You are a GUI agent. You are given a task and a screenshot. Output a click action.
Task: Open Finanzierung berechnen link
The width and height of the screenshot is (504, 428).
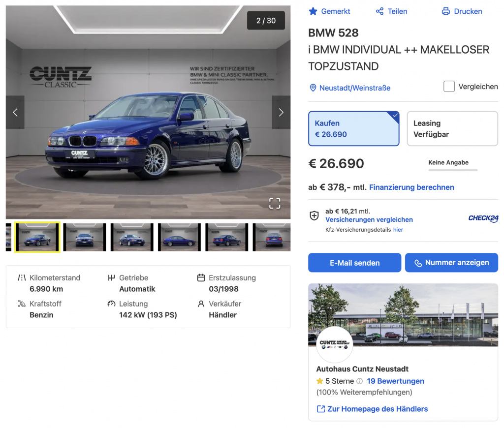click(411, 187)
